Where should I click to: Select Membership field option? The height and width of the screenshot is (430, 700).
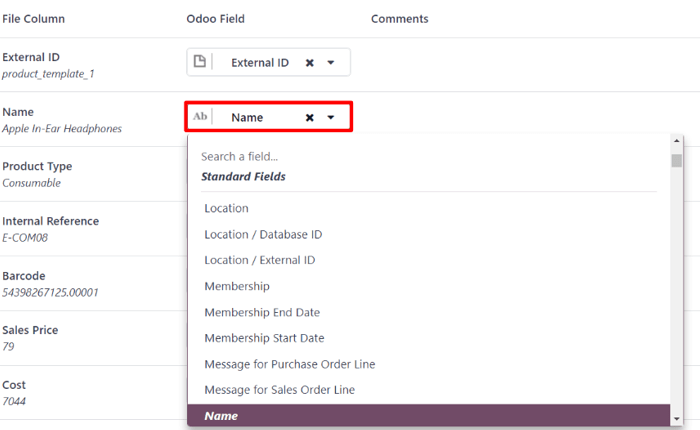(237, 286)
